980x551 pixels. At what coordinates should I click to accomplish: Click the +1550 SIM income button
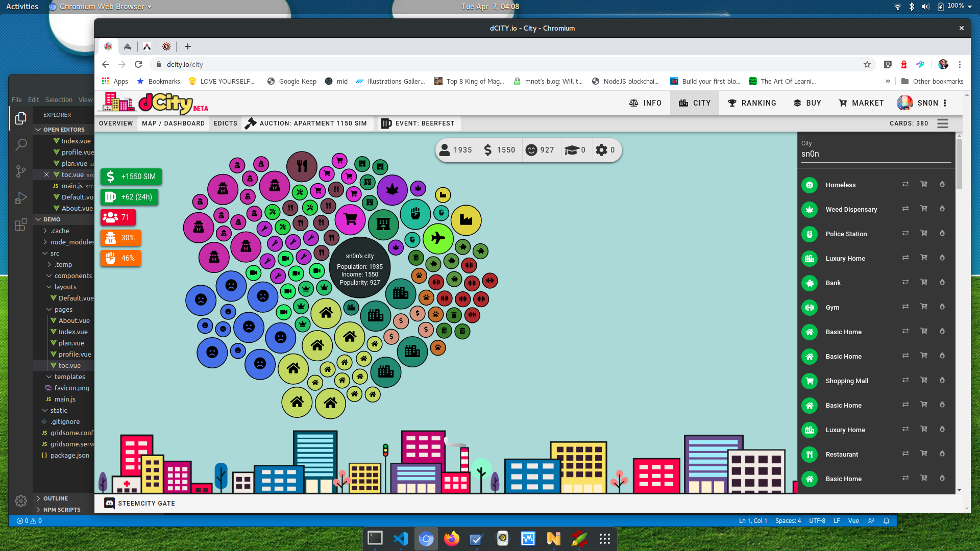[x=131, y=177]
